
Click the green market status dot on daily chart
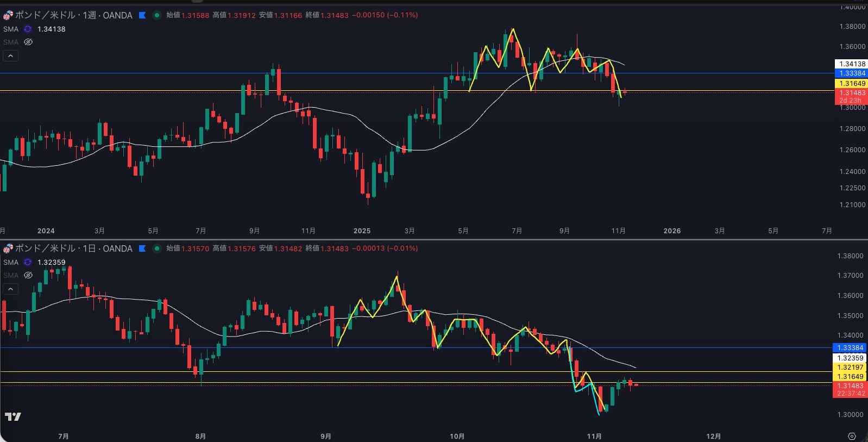tap(157, 248)
